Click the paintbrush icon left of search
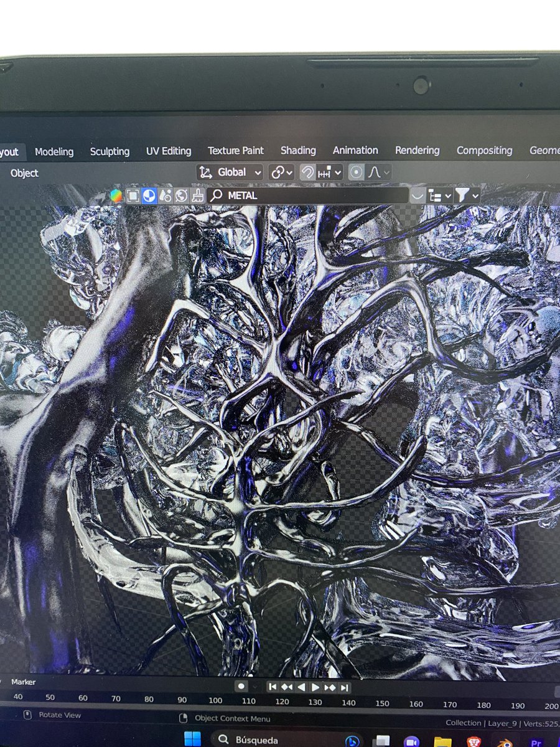560x747 pixels. tap(197, 195)
